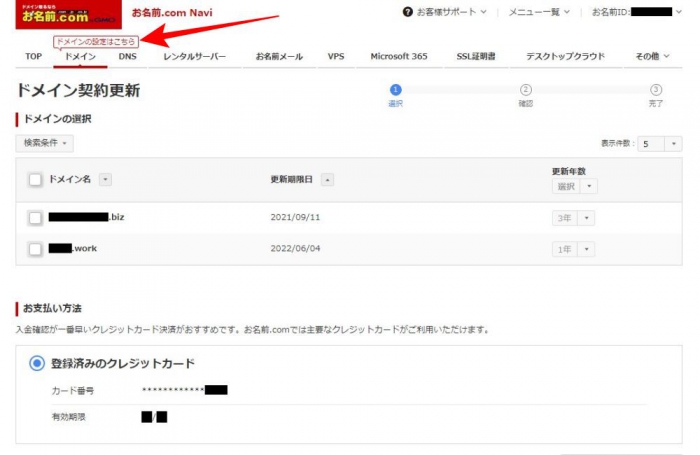Viewport: 700px width, 455px height.
Task: Open the 表示件数 dropdown showing 5
Action: (659, 144)
